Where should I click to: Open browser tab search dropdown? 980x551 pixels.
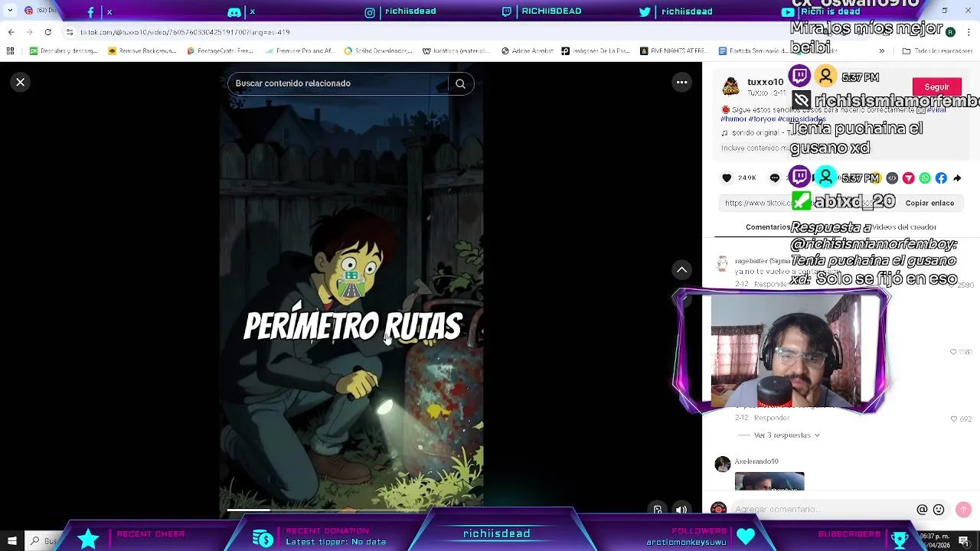(10, 11)
